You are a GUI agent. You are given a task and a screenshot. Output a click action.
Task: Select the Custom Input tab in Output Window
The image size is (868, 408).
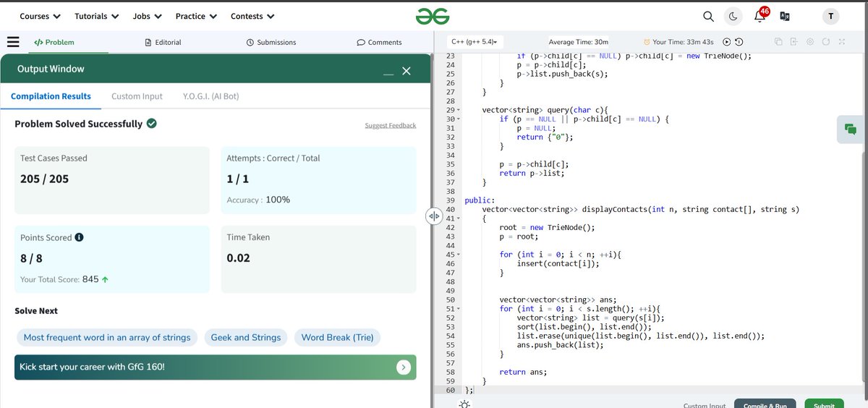137,96
